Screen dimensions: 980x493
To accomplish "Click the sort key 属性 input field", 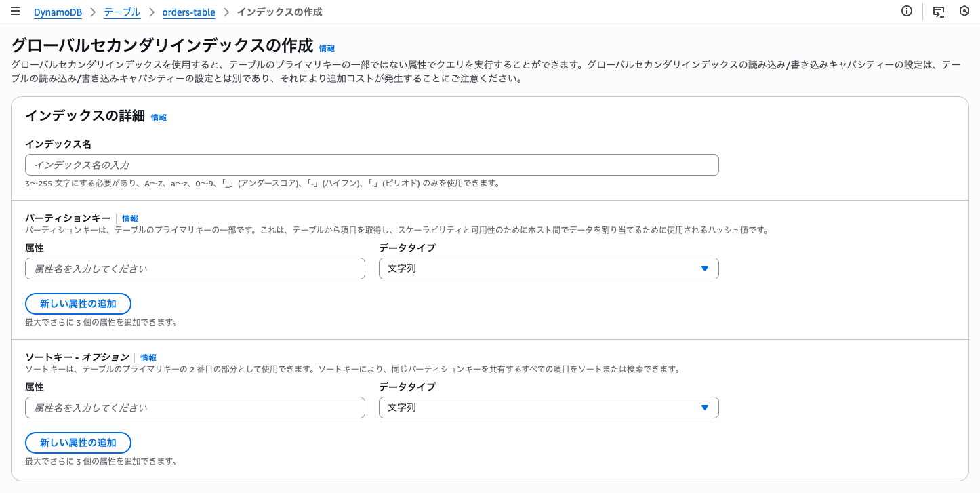I will tap(195, 408).
